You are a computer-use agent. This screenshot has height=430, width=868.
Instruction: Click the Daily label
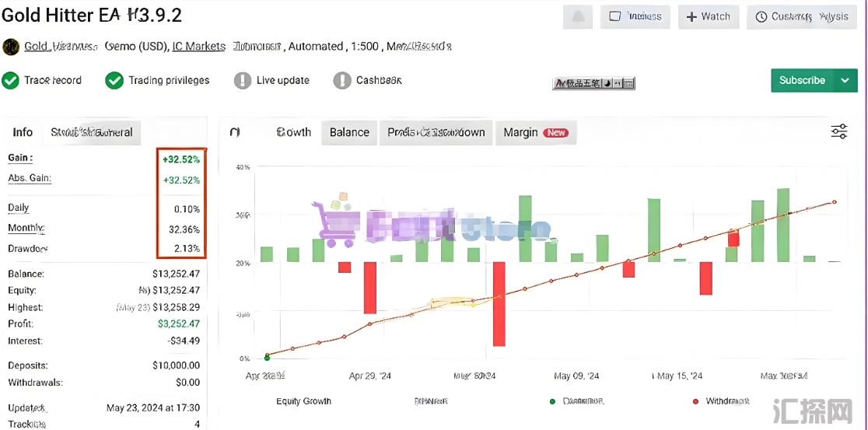pos(18,208)
